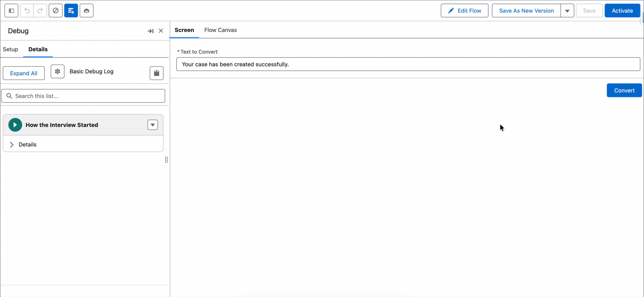Image resolution: width=644 pixels, height=297 pixels.
Task: Click the Text to Convert input field
Action: click(408, 64)
